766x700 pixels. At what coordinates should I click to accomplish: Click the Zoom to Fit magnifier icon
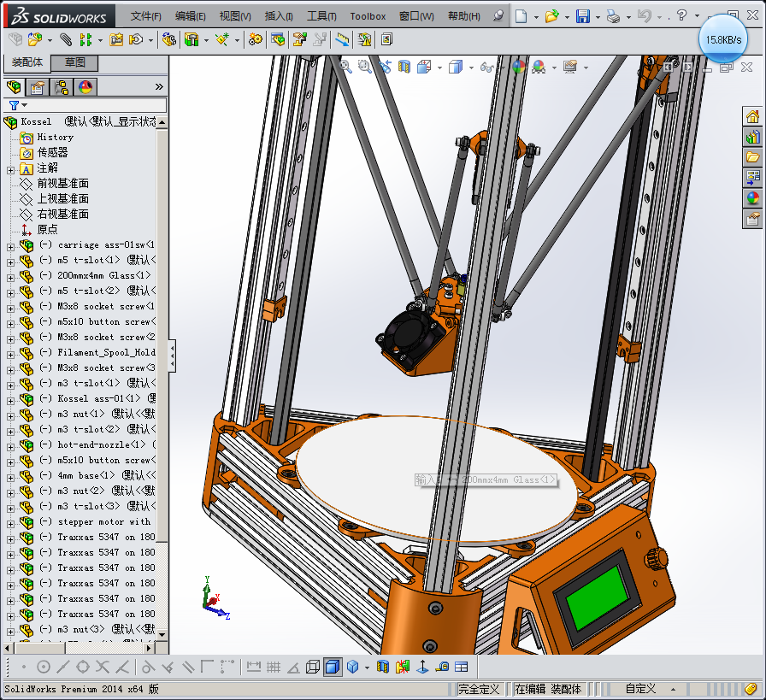coord(345,67)
